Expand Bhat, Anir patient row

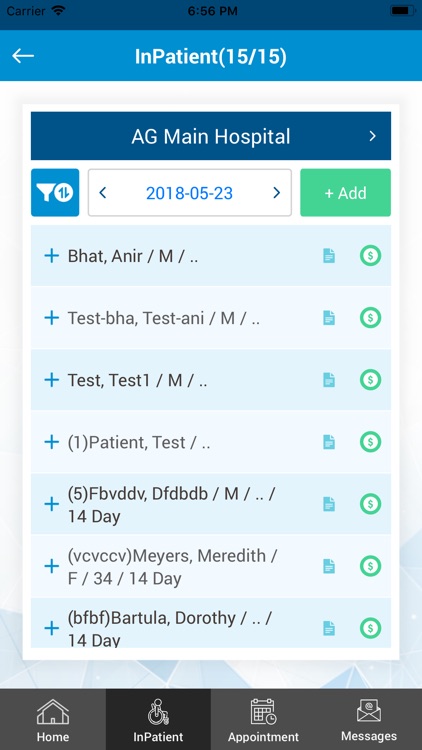pos(51,255)
